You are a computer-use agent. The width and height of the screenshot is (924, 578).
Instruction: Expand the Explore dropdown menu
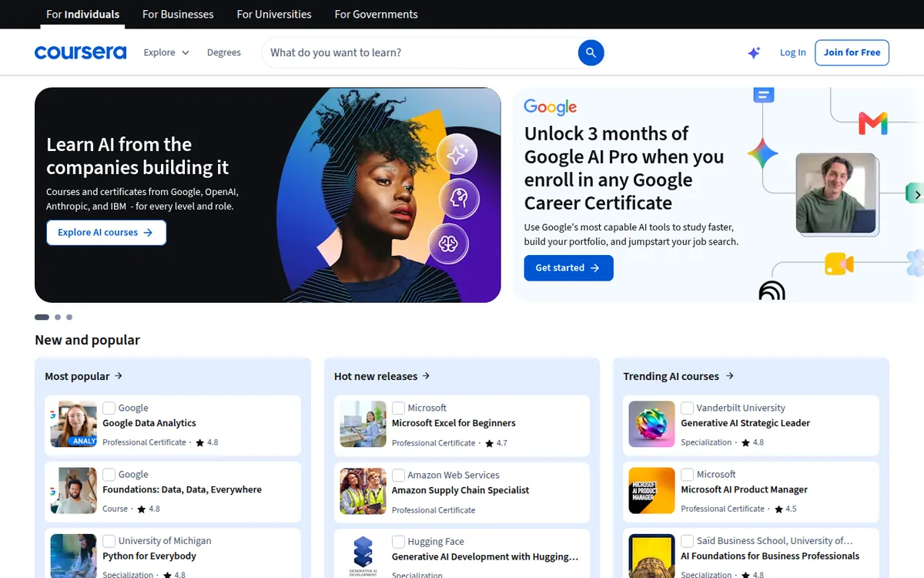click(166, 52)
